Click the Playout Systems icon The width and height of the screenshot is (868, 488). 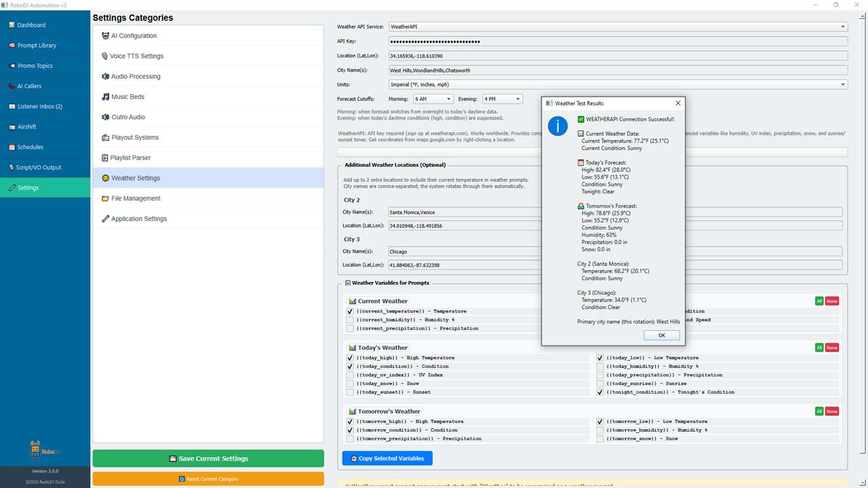pos(105,138)
